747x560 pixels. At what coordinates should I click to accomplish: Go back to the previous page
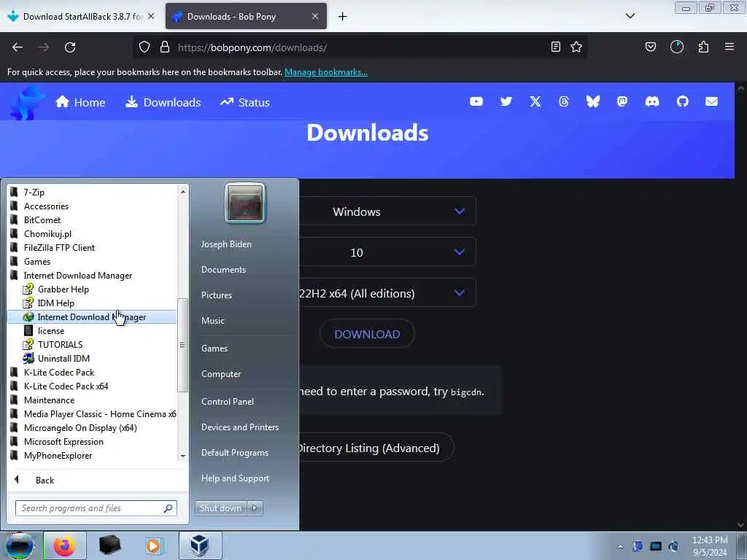pyautogui.click(x=18, y=47)
